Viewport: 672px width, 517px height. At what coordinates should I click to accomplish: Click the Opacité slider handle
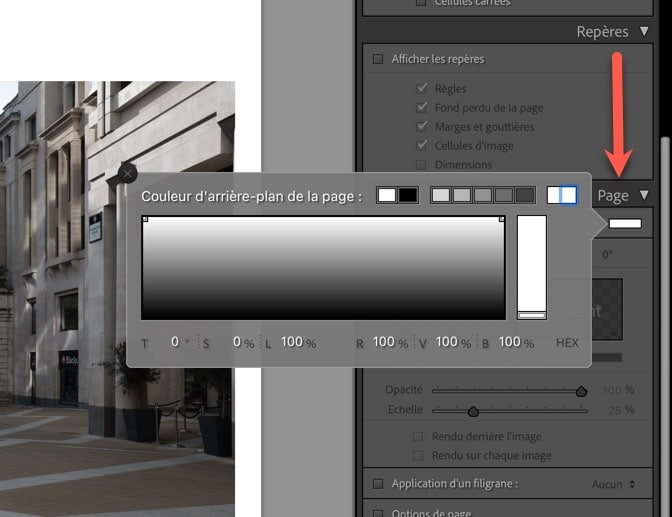point(581,391)
